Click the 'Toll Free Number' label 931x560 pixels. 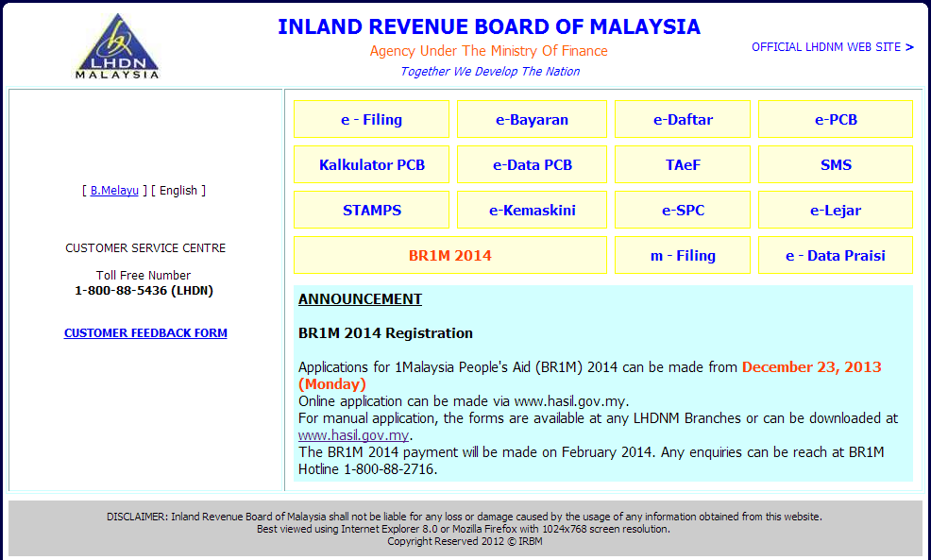tap(144, 276)
